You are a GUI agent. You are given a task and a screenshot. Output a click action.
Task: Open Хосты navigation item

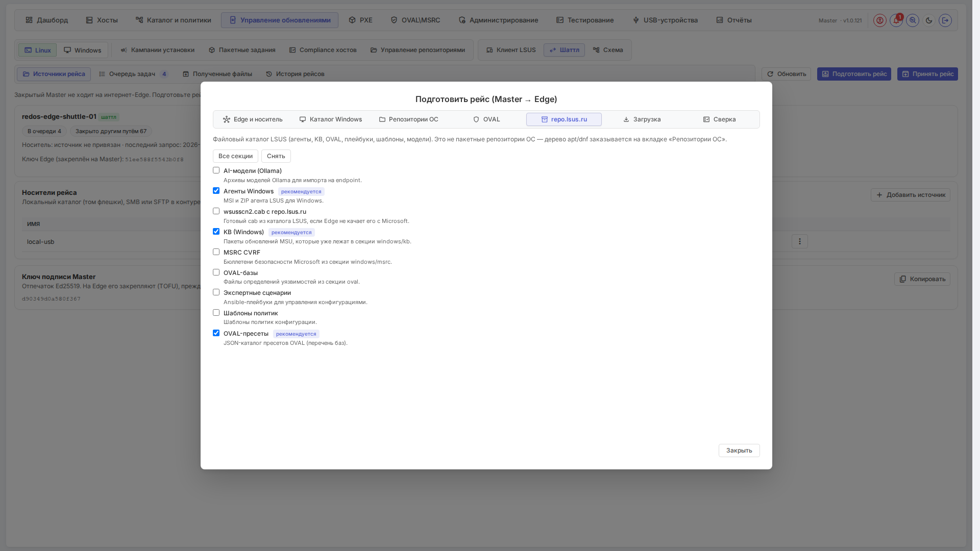(x=102, y=20)
